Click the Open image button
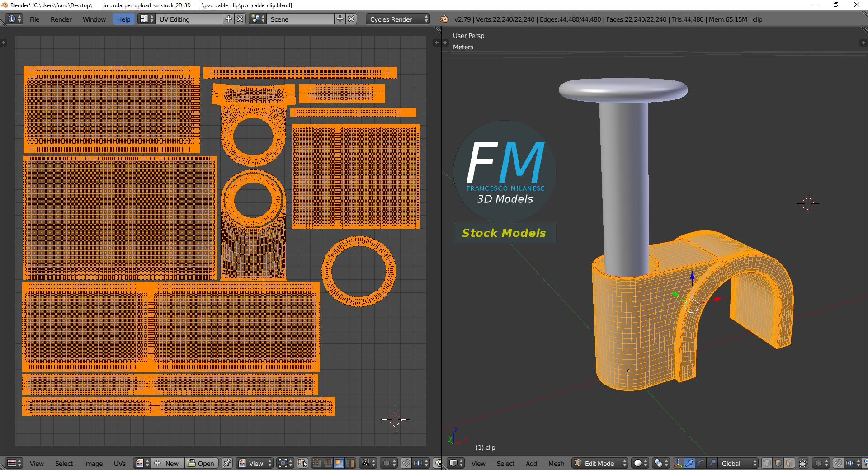 point(201,463)
